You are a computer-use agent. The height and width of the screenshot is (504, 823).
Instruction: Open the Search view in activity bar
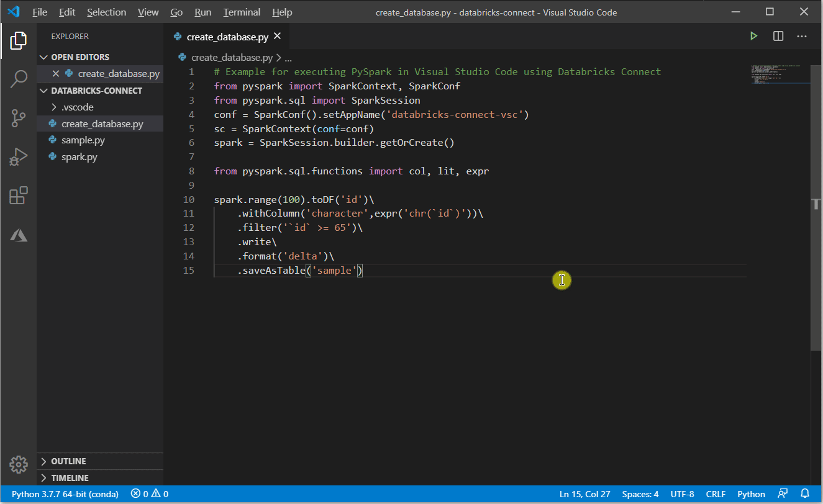click(x=19, y=79)
